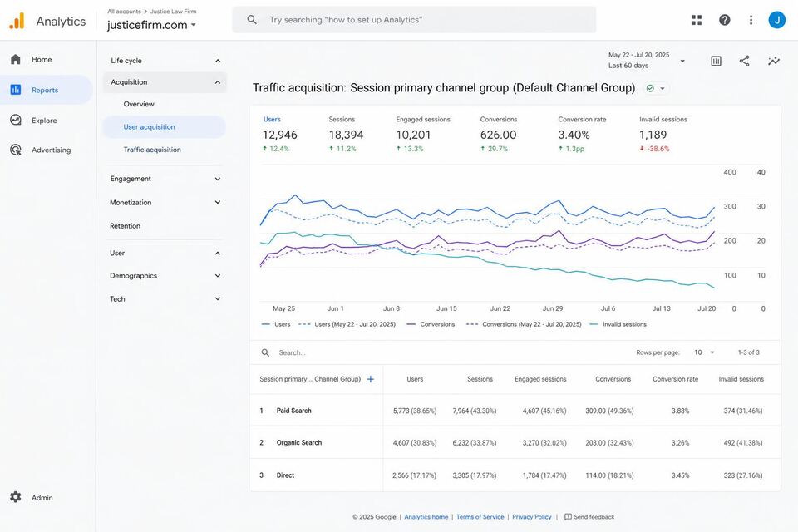
Task: Open Traffic acquisition report
Action: [x=151, y=150]
